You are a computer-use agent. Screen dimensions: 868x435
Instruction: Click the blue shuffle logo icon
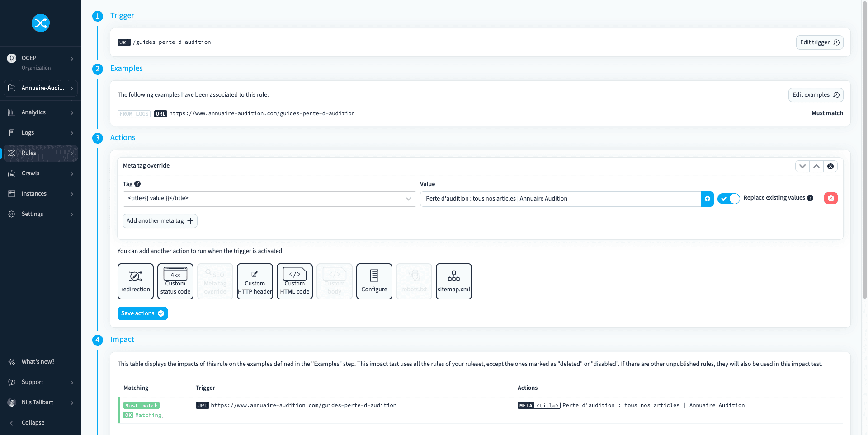(x=40, y=23)
